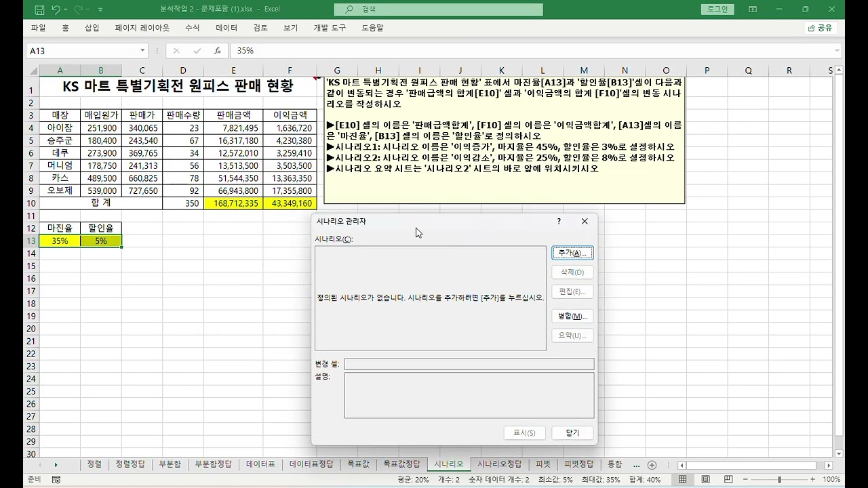Click the fx insert function icon
The height and width of the screenshot is (488, 868).
(218, 51)
